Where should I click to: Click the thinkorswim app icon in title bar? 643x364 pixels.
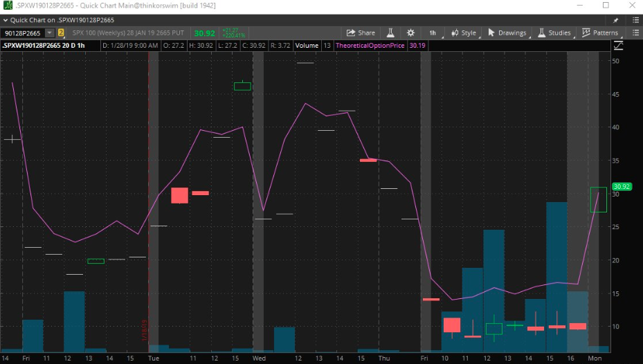[8, 6]
